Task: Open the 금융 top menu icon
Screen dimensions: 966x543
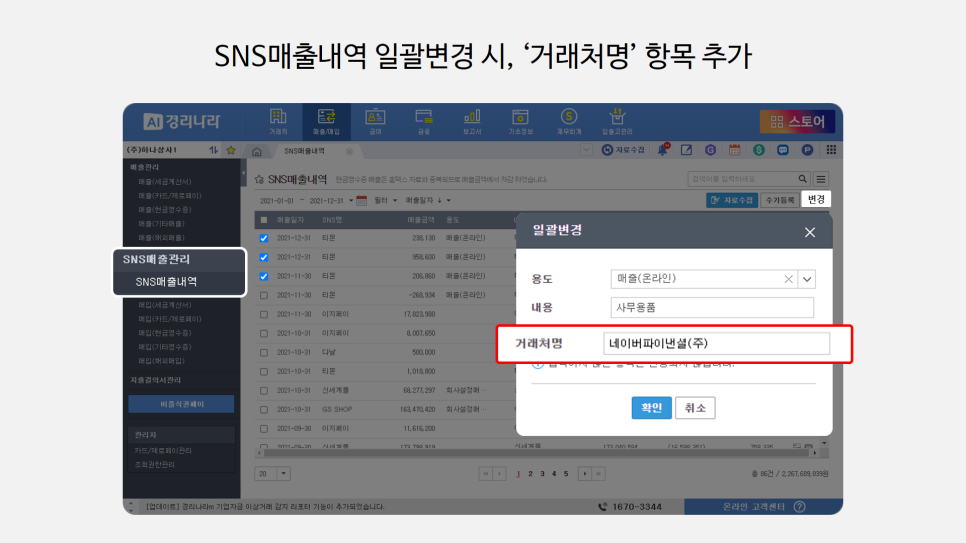Action: pos(424,121)
